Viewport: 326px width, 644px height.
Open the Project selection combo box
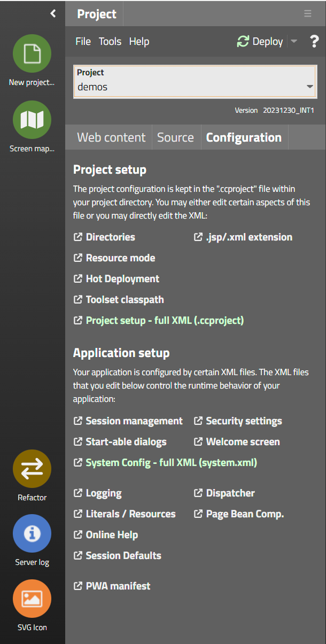[195, 82]
